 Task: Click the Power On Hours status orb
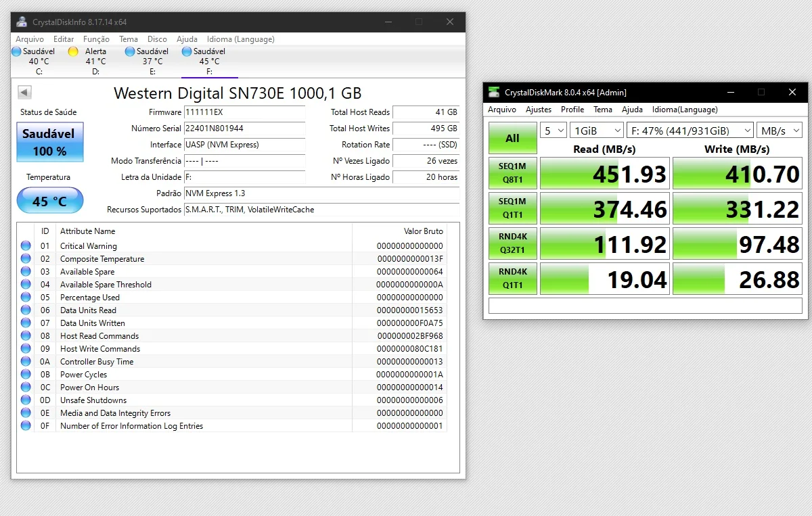26,388
